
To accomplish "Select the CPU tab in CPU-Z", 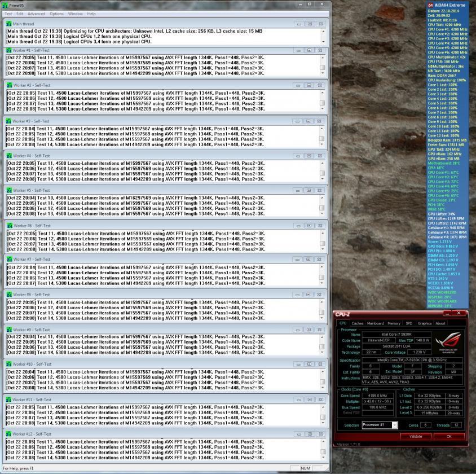I will pyautogui.click(x=343, y=323).
